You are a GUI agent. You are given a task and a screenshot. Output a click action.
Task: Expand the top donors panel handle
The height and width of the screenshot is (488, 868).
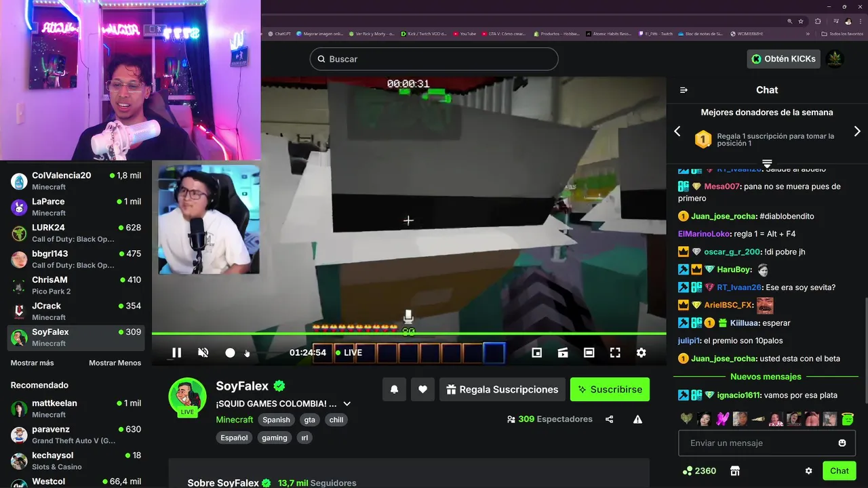click(767, 163)
